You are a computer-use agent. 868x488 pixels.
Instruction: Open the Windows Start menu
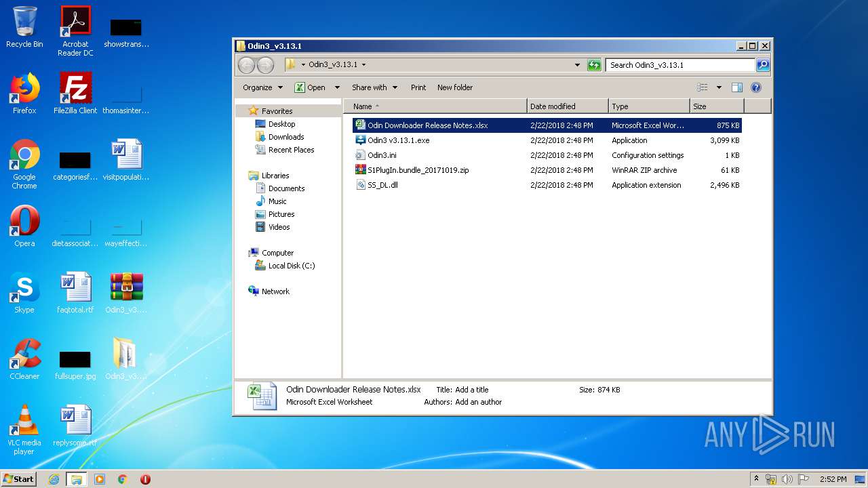tap(18, 479)
